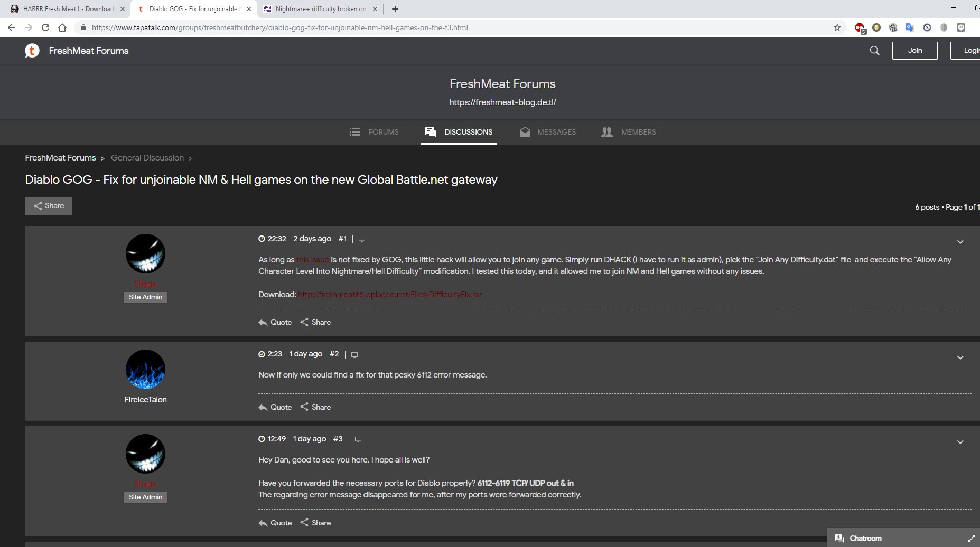Switch to the FORUMS tab
The image size is (980, 547).
[x=374, y=132]
